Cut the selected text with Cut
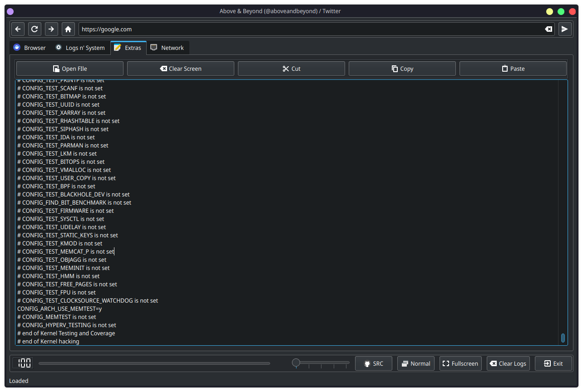The width and height of the screenshot is (583, 392). pos(291,69)
